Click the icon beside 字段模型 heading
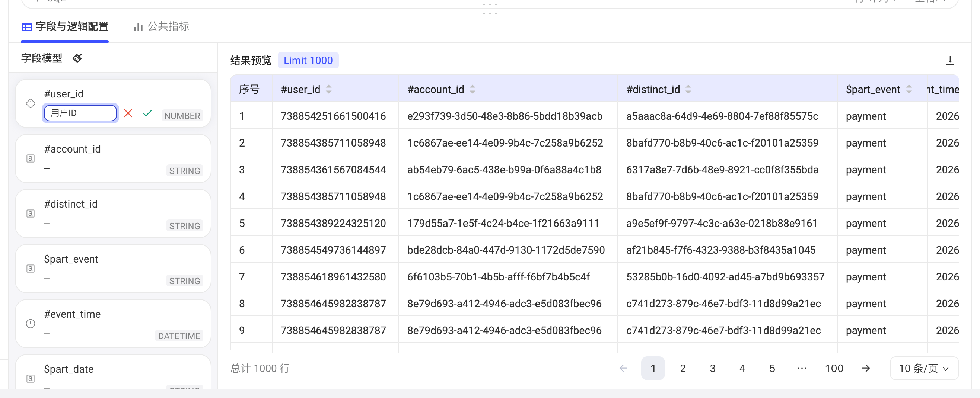The width and height of the screenshot is (980, 398). [77, 58]
